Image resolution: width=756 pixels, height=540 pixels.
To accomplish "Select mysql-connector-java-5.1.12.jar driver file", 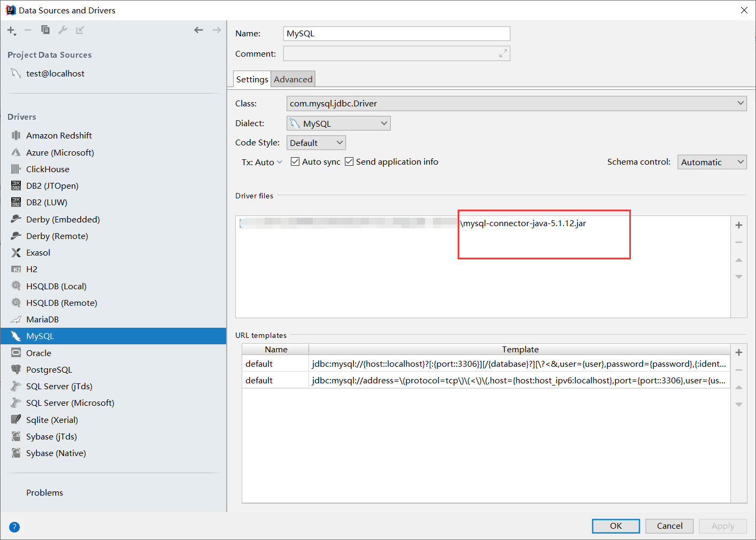I will [x=483, y=223].
